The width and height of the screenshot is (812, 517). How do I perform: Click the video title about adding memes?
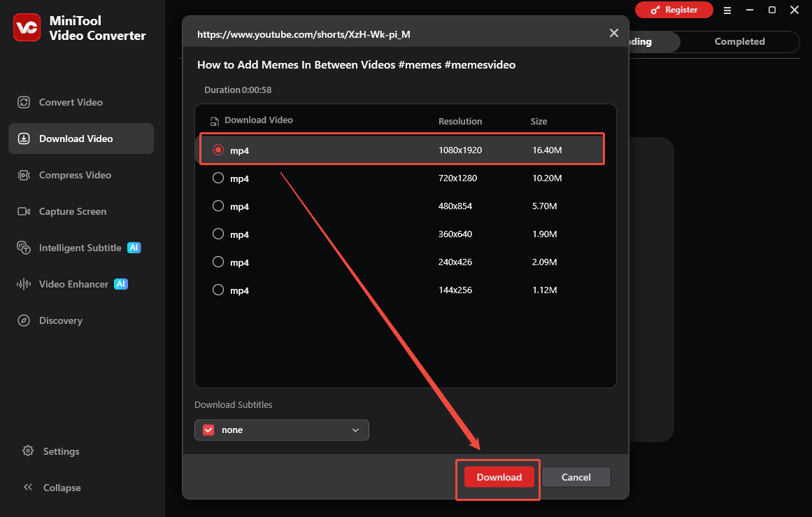[x=356, y=65]
